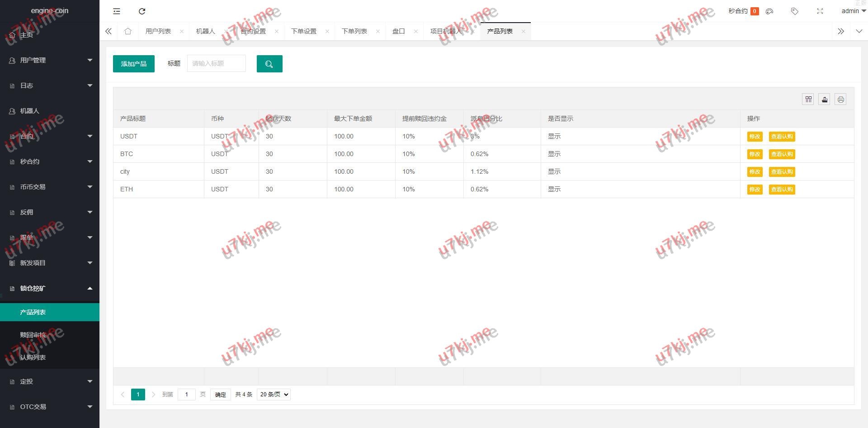This screenshot has height=428, width=868.
Task: Expand the 用户管理 sidebar menu
Action: 50,60
